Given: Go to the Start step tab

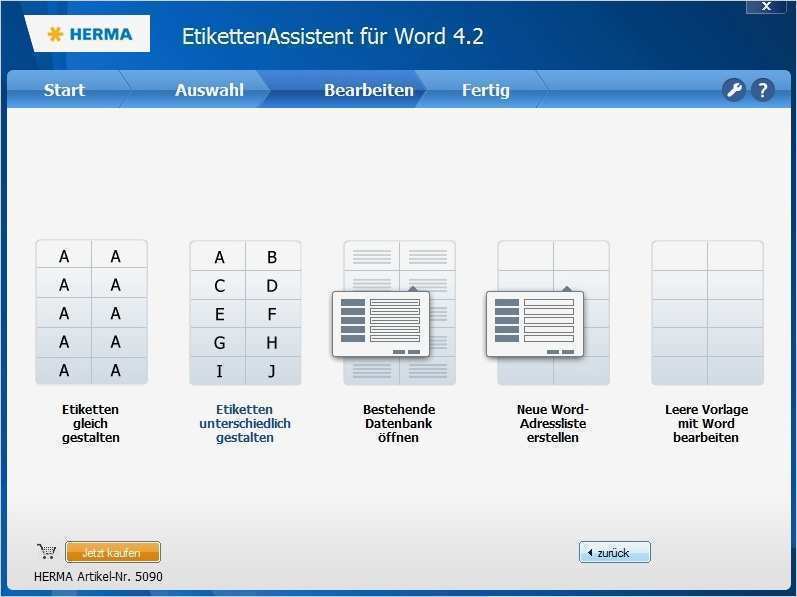Looking at the screenshot, I should 64,90.
